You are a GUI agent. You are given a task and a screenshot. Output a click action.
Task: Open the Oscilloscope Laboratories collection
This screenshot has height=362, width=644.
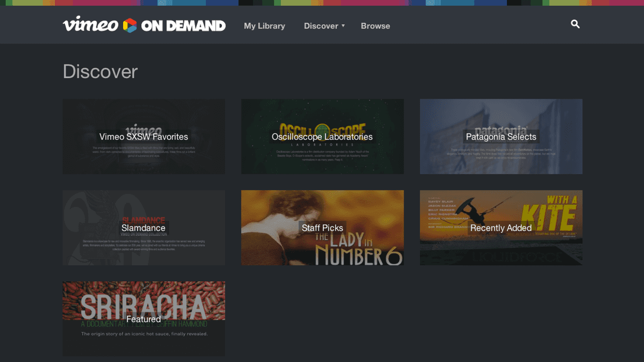(322, 137)
